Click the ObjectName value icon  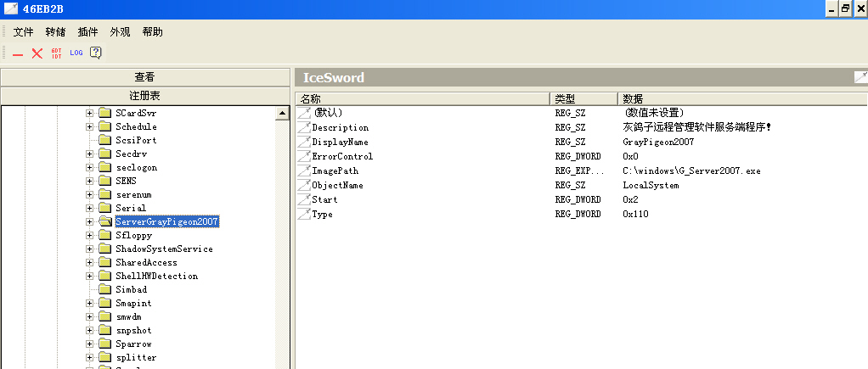click(x=304, y=185)
